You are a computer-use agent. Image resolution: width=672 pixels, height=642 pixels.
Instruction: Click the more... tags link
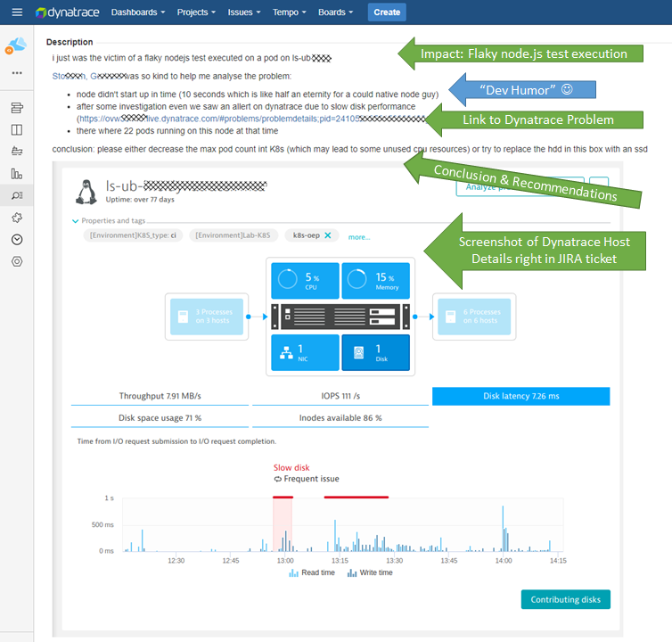pyautogui.click(x=359, y=237)
